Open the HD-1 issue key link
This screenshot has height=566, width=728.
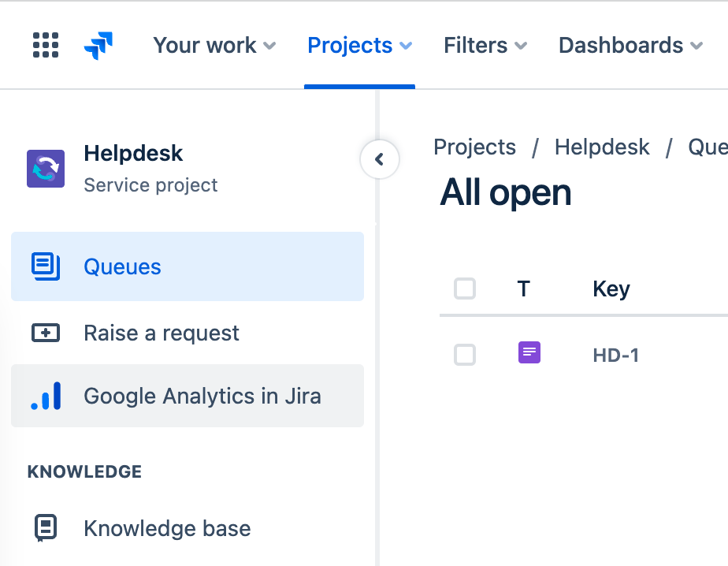[x=615, y=356]
